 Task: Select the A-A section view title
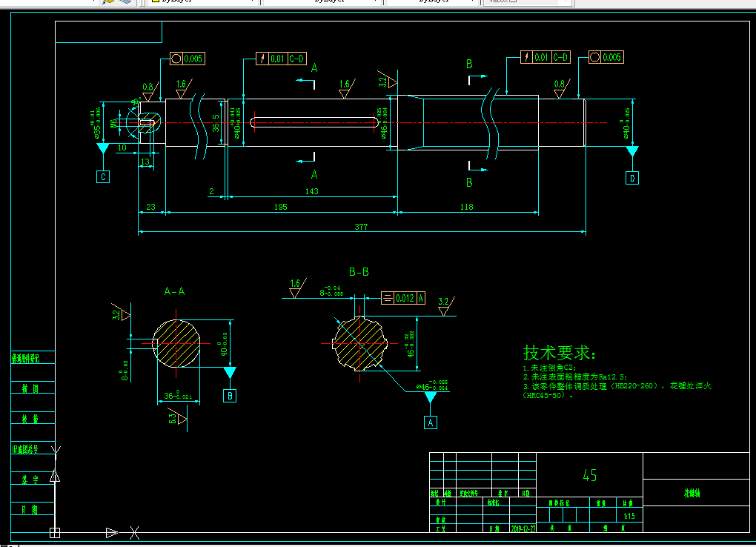coord(174,291)
